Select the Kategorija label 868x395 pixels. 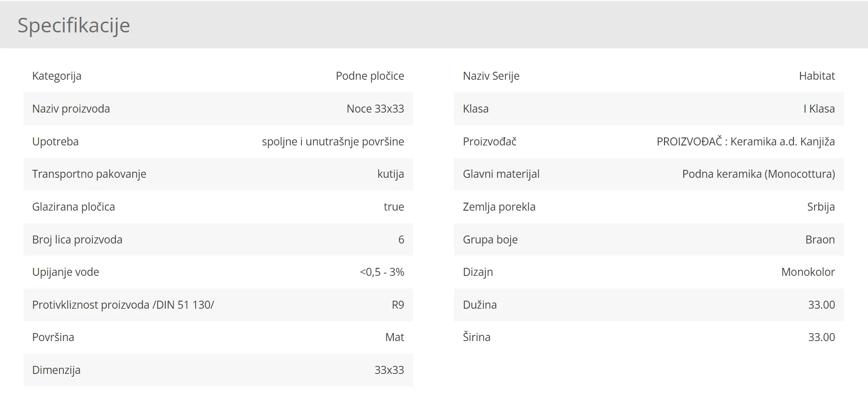(57, 76)
